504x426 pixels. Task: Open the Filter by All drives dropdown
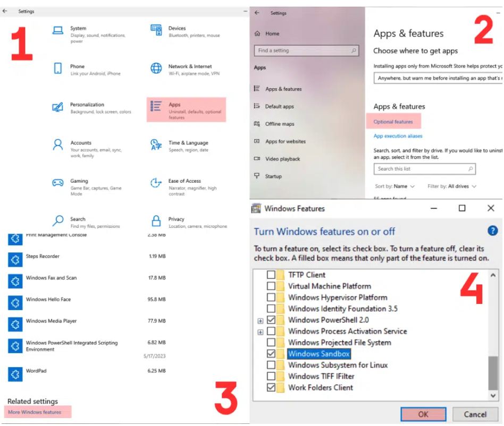(451, 186)
